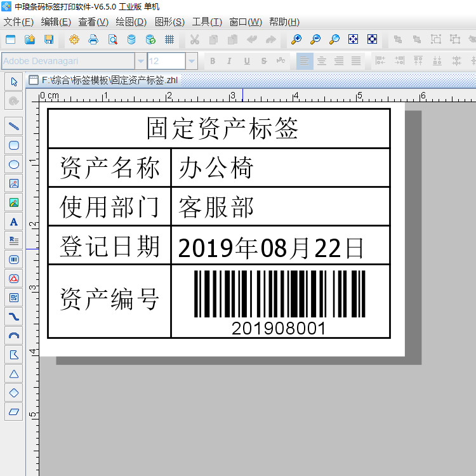Viewport: 476px width, 476px height.
Task: Open the 查看(V) menu
Action: [x=93, y=22]
